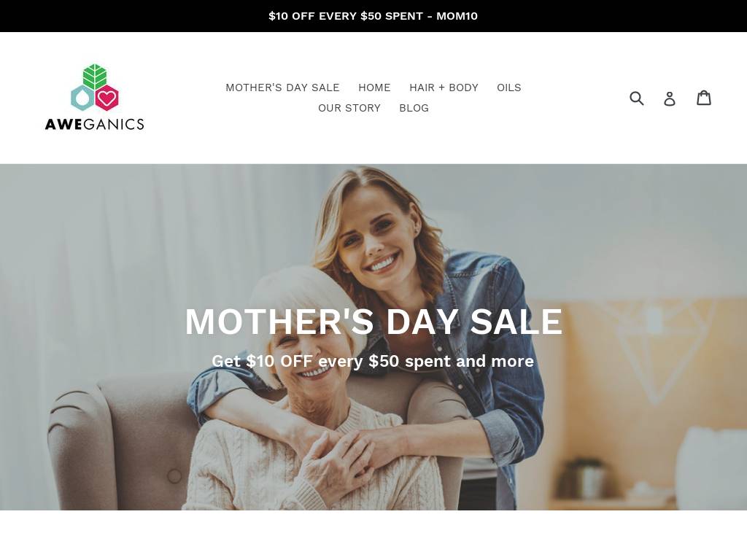Go to the HOME menu item
This screenshot has height=560, width=747.
point(374,87)
